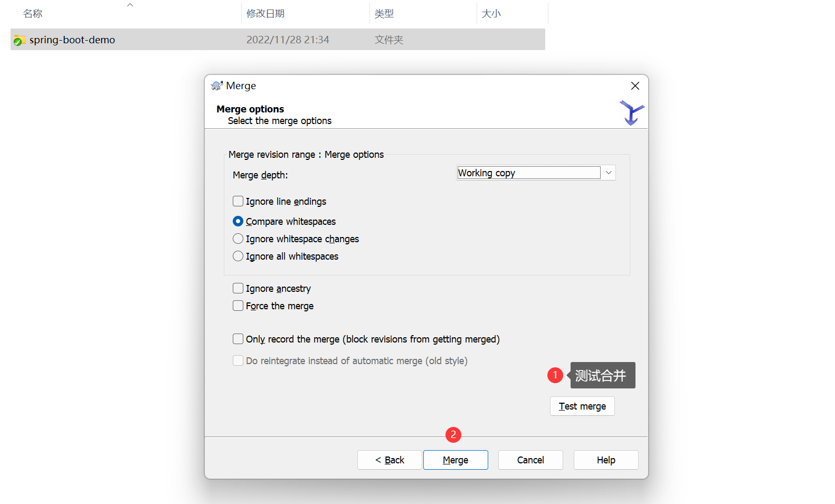Image resolution: width=835 pixels, height=504 pixels.
Task: Select Ignore whitespace changes option
Action: click(238, 239)
